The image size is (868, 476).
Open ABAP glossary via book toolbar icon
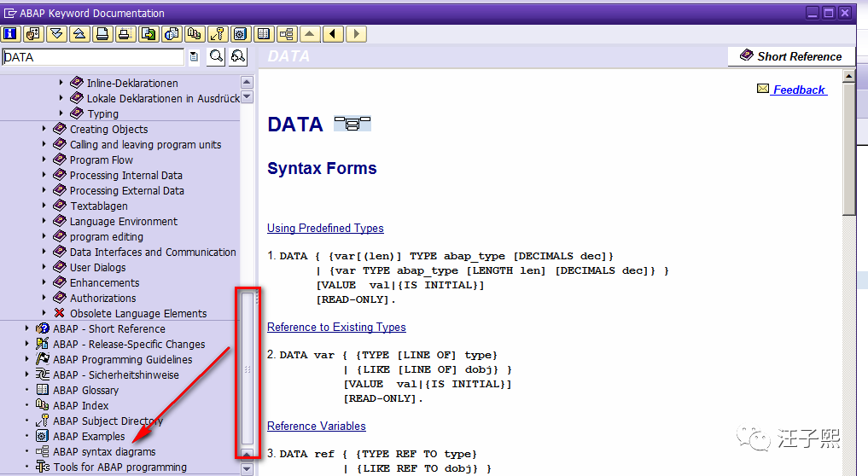click(264, 34)
